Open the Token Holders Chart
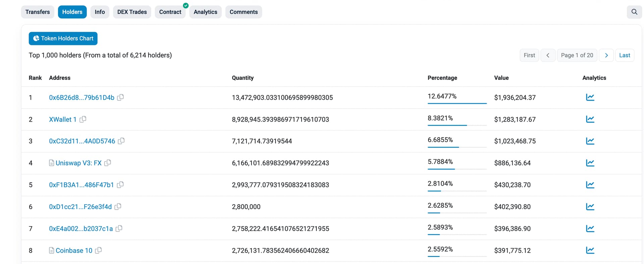 63,39
